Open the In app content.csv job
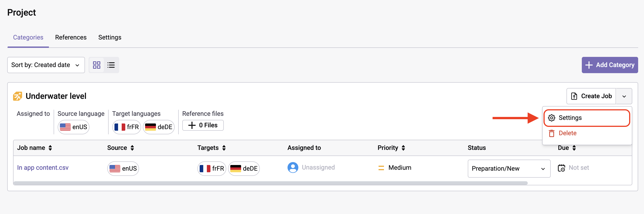 pos(43,168)
